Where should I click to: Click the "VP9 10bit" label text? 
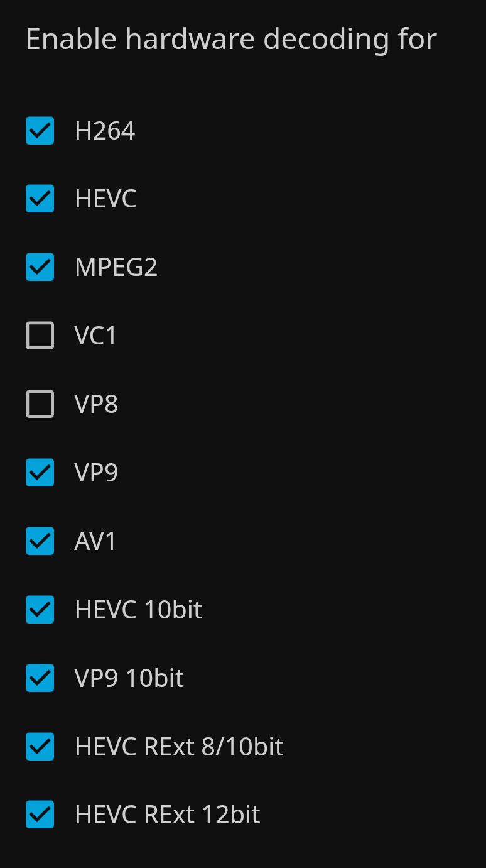coord(129,678)
